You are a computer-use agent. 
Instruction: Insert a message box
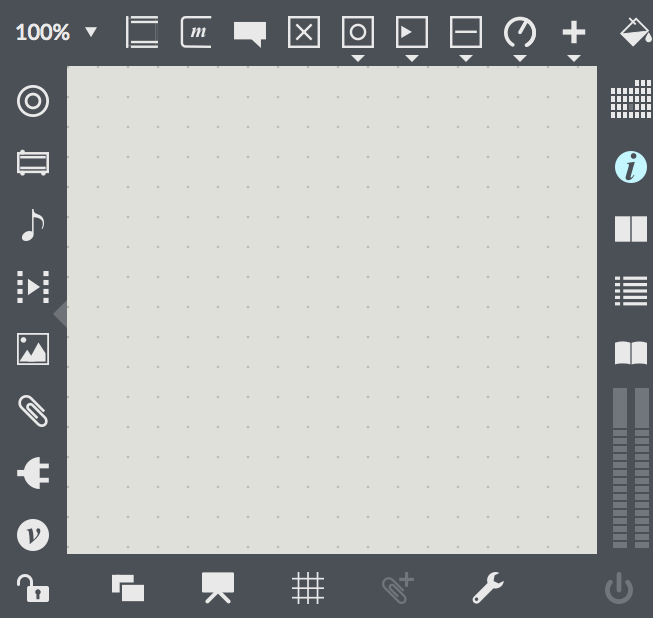[196, 32]
